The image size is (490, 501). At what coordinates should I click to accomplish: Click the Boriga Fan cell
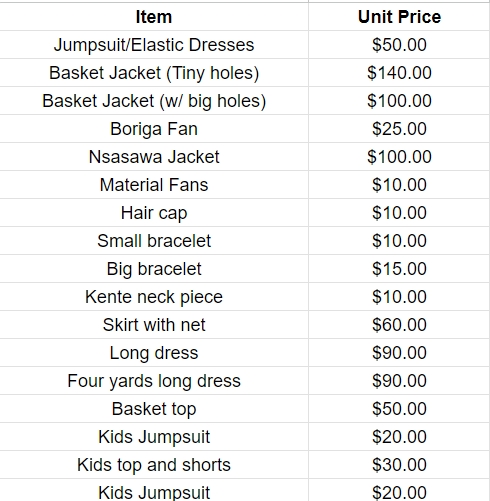[x=154, y=129]
